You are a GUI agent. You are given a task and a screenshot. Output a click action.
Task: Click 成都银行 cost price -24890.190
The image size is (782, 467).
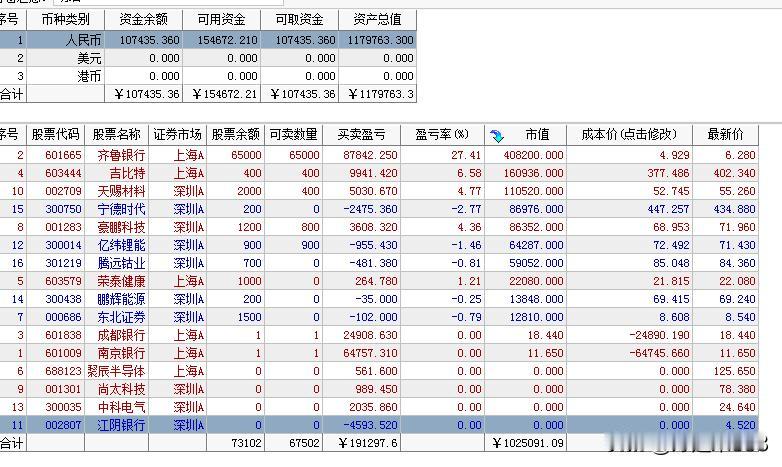[659, 335]
